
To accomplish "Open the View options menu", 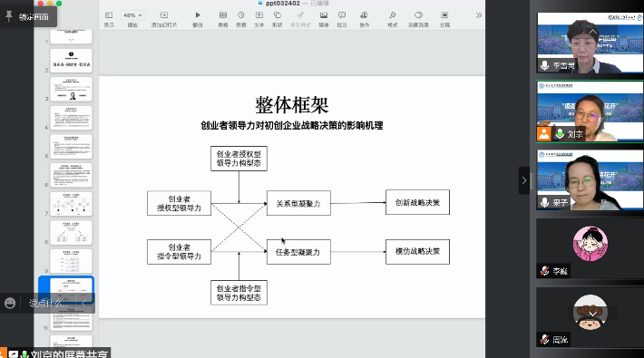I will [x=109, y=18].
